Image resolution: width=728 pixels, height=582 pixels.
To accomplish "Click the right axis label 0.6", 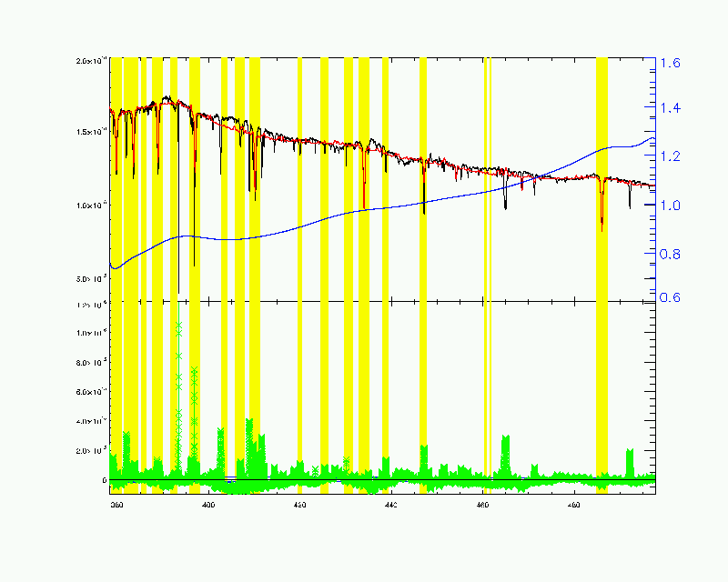I will pyautogui.click(x=670, y=297).
